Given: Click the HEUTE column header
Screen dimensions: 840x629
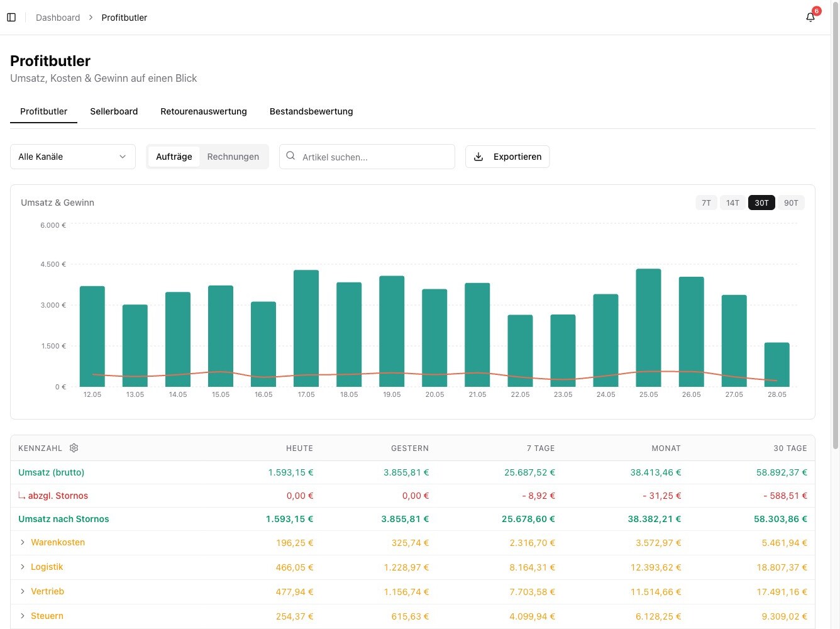Looking at the screenshot, I should (x=299, y=448).
